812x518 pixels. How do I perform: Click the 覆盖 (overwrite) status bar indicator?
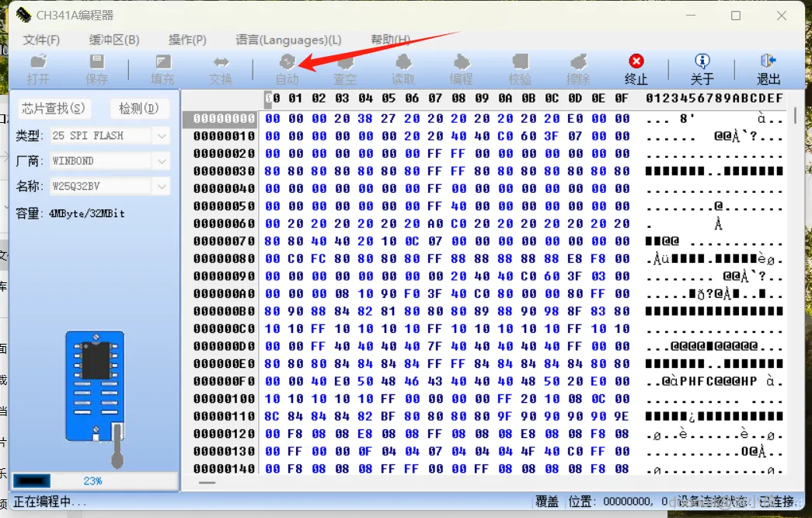click(x=547, y=502)
